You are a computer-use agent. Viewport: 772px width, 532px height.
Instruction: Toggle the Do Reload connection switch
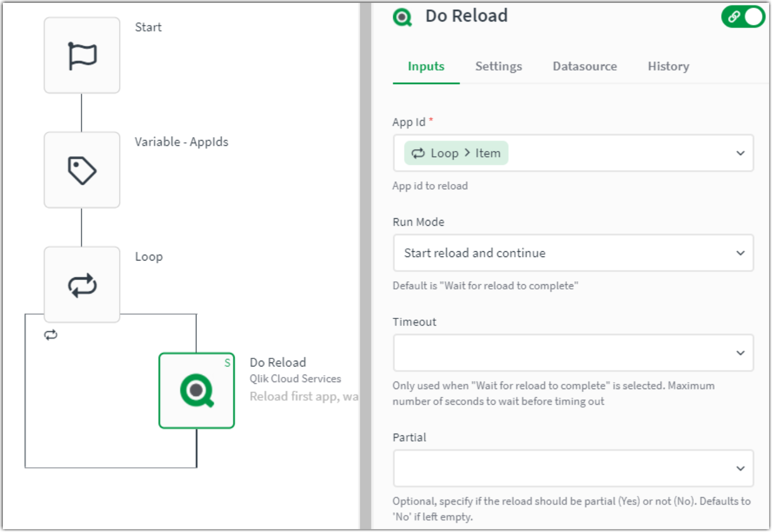click(x=743, y=17)
